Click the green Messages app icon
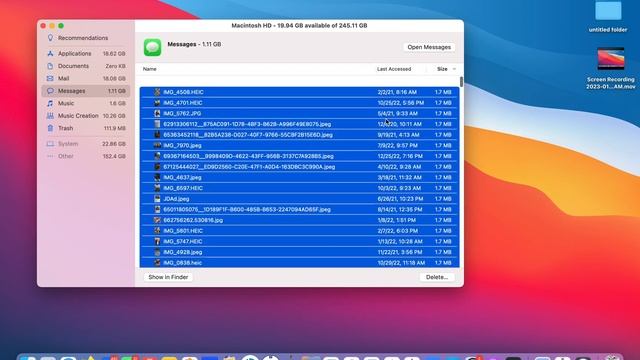This screenshot has height=360, width=640. 152,47
